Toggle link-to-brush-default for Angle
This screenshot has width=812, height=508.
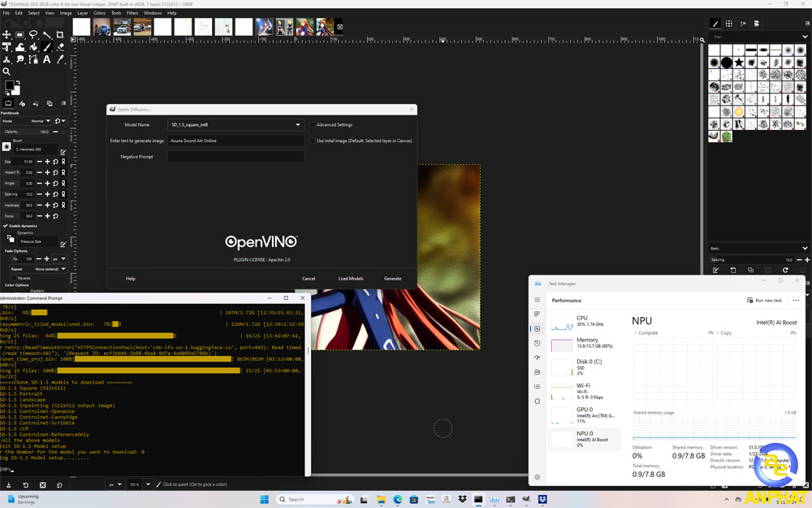[x=63, y=183]
